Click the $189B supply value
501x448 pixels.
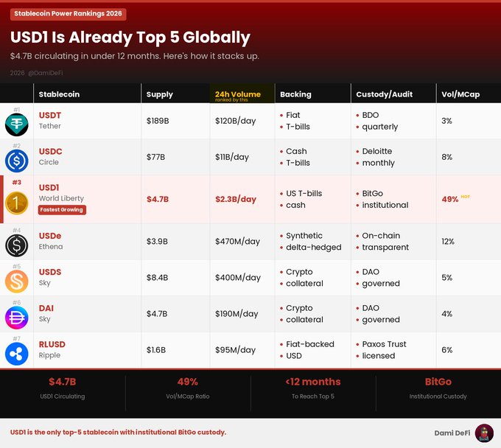158,121
